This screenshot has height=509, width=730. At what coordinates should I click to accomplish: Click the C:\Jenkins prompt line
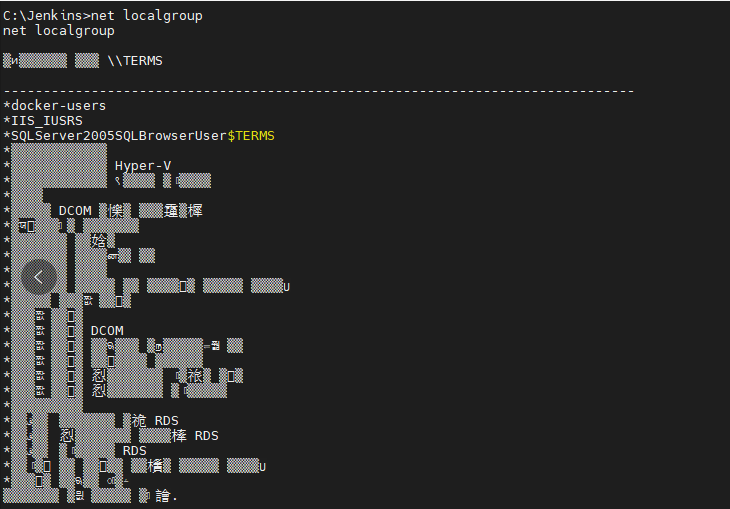point(103,15)
